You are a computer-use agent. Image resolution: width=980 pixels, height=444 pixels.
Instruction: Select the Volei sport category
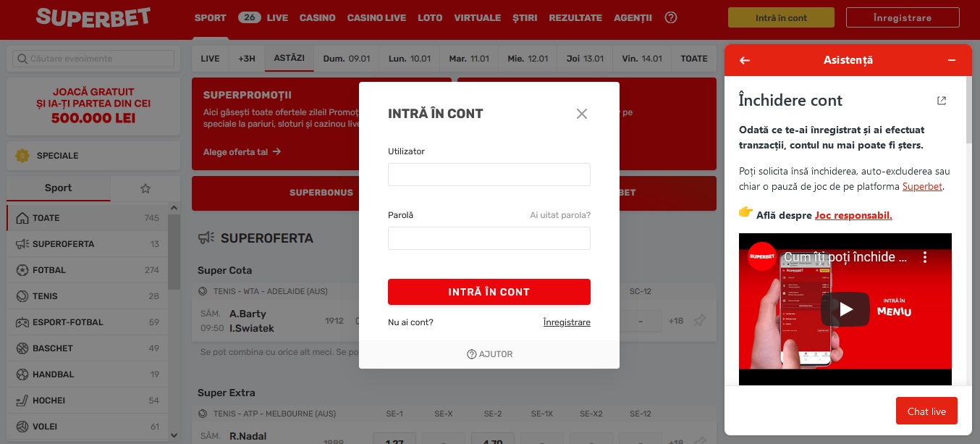[87, 427]
